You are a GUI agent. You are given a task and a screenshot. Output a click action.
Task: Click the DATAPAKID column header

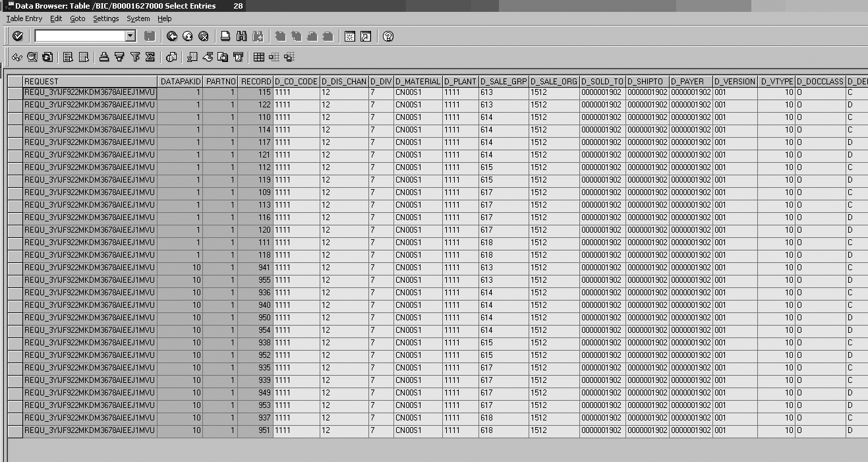[x=180, y=82]
